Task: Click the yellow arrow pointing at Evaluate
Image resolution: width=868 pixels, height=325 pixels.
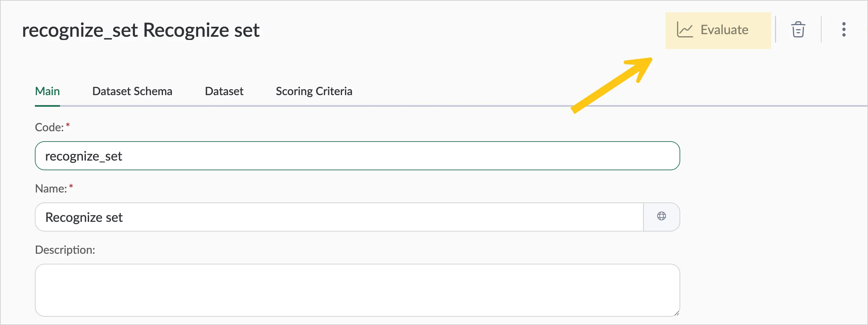Action: point(611,85)
